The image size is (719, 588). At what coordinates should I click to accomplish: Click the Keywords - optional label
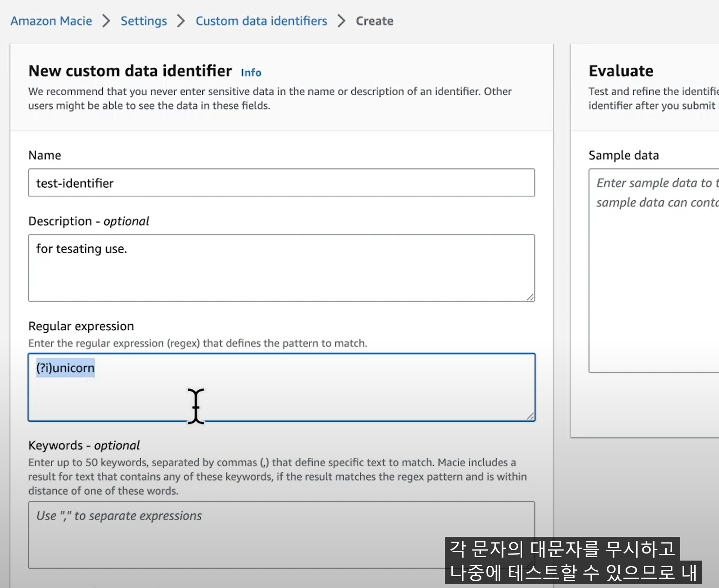pyautogui.click(x=84, y=445)
